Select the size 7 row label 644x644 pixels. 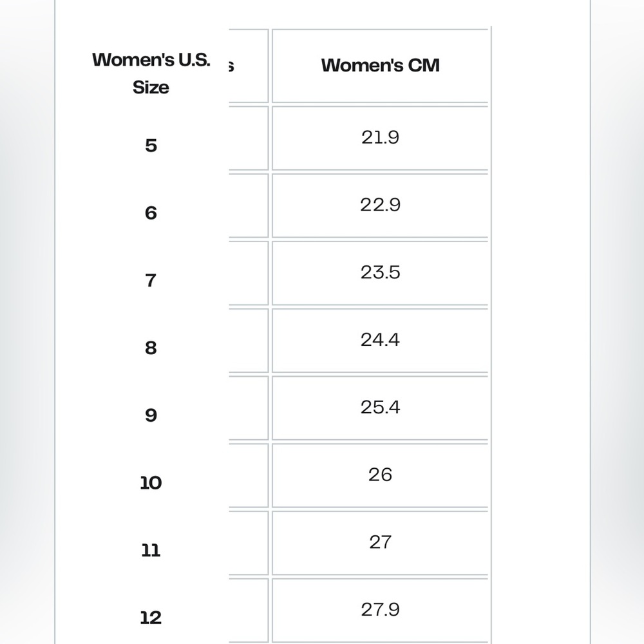pyautogui.click(x=151, y=281)
